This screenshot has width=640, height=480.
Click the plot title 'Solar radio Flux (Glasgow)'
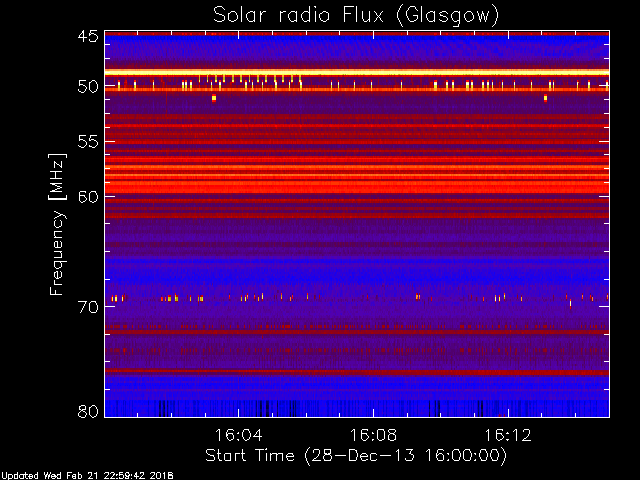pyautogui.click(x=356, y=16)
